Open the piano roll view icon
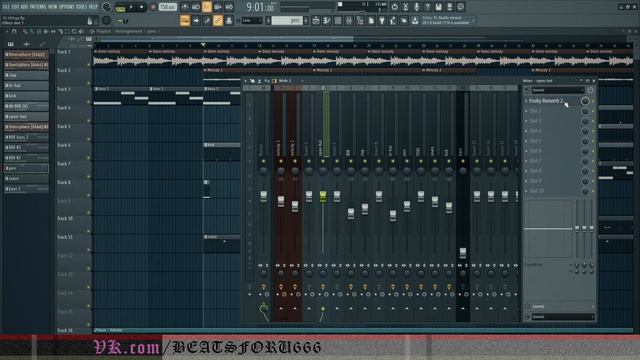 [327, 20]
